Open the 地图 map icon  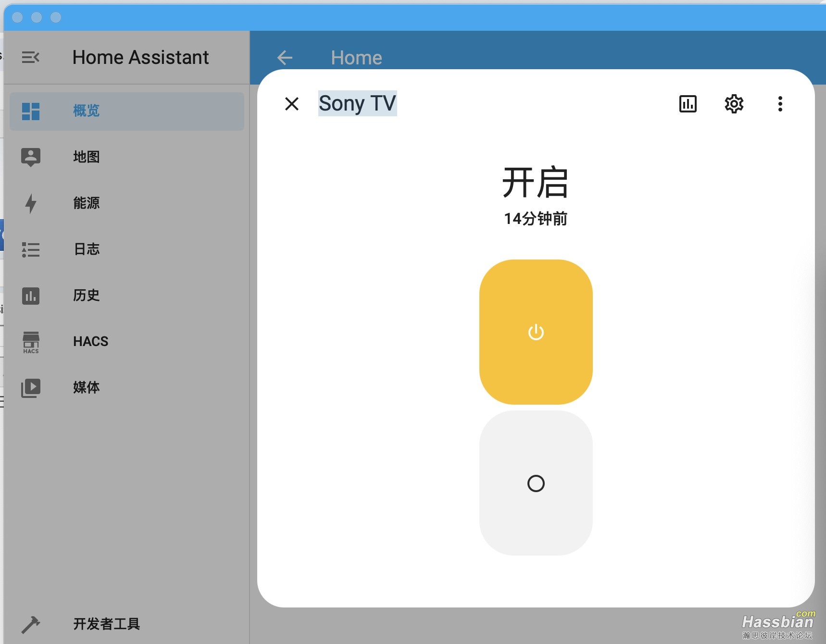(x=31, y=157)
